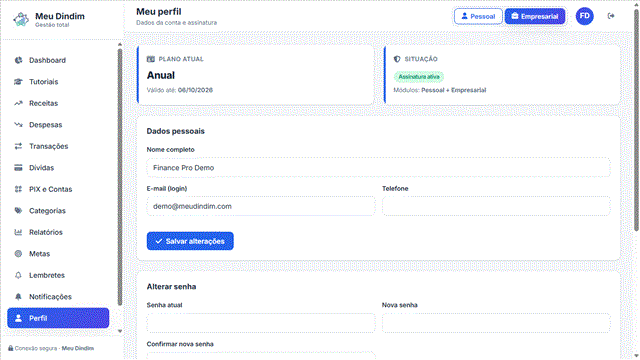Open the Receitas page
640x360 pixels.
58,103
